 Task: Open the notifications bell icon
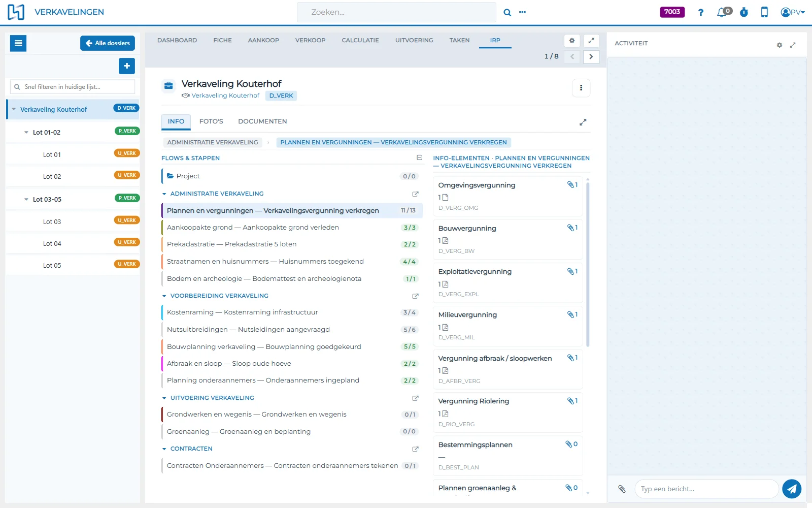(722, 12)
